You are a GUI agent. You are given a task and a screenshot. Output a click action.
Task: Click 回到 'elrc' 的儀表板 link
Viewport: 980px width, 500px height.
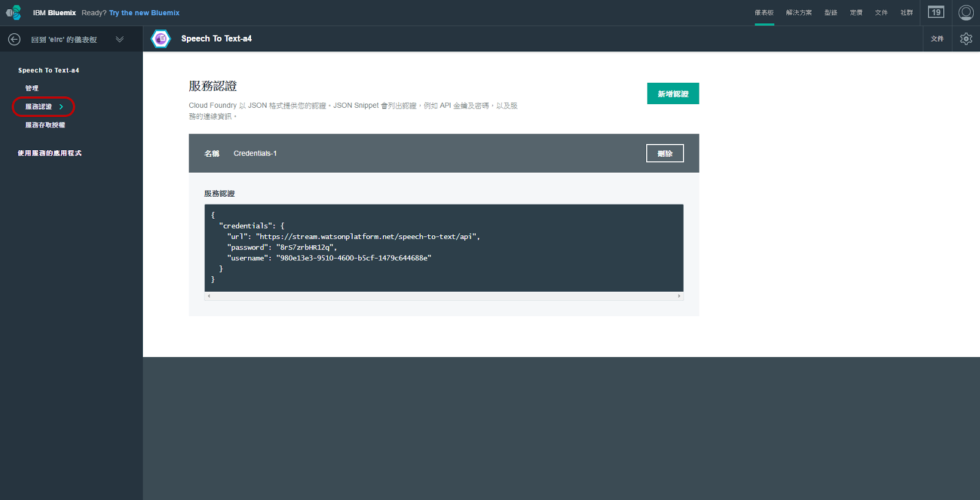coord(64,40)
